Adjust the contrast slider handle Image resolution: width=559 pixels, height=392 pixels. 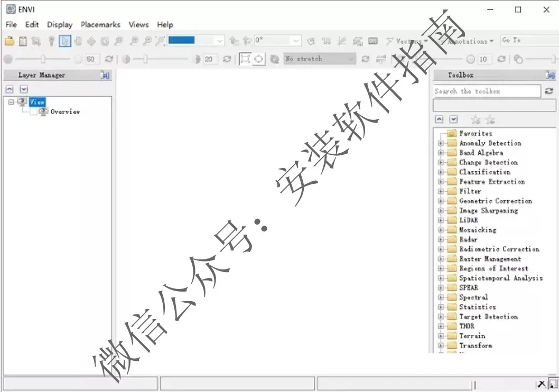[x=145, y=59]
